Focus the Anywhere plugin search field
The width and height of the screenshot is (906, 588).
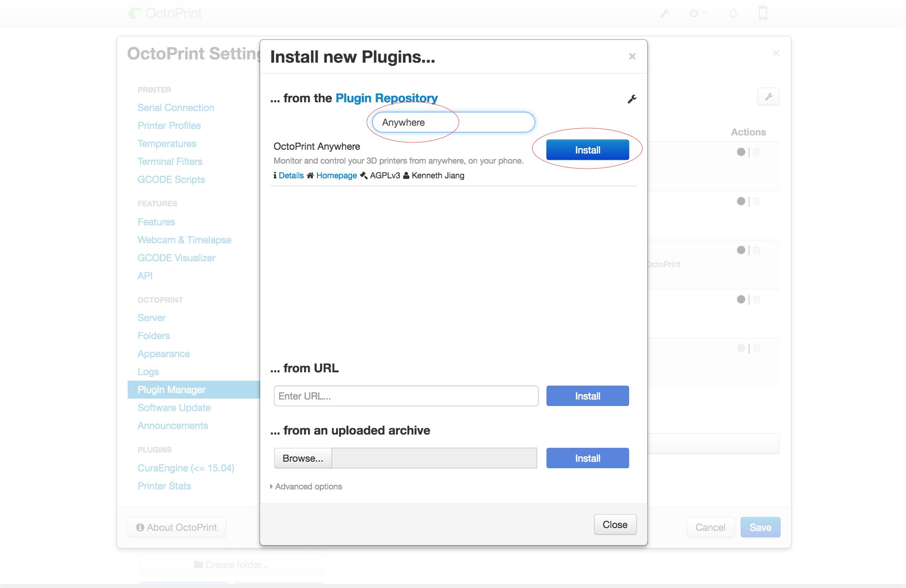tap(453, 122)
